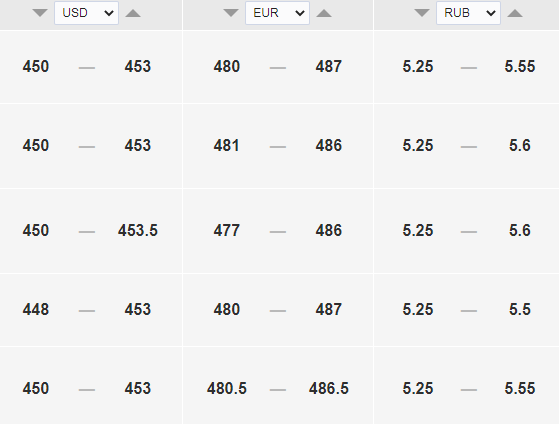This screenshot has width=559, height=424.
Task: Sort USD column ascending with up arrow
Action: (133, 13)
